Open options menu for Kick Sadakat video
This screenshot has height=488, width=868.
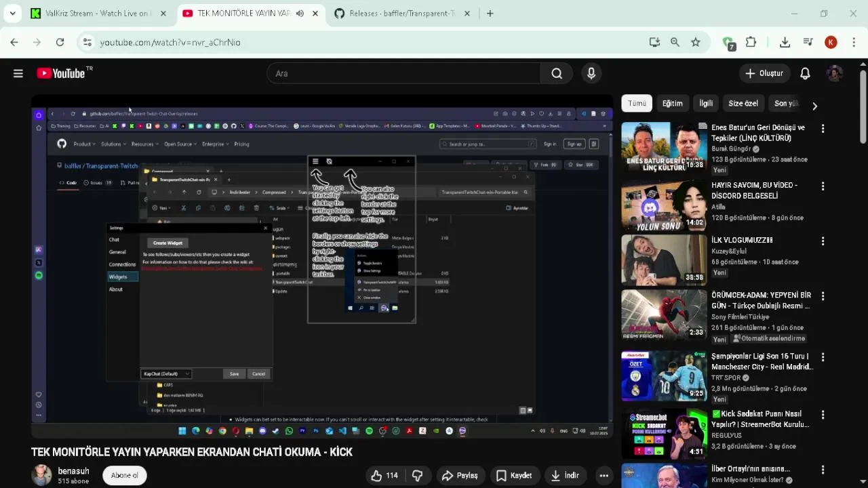pyautogui.click(x=823, y=415)
